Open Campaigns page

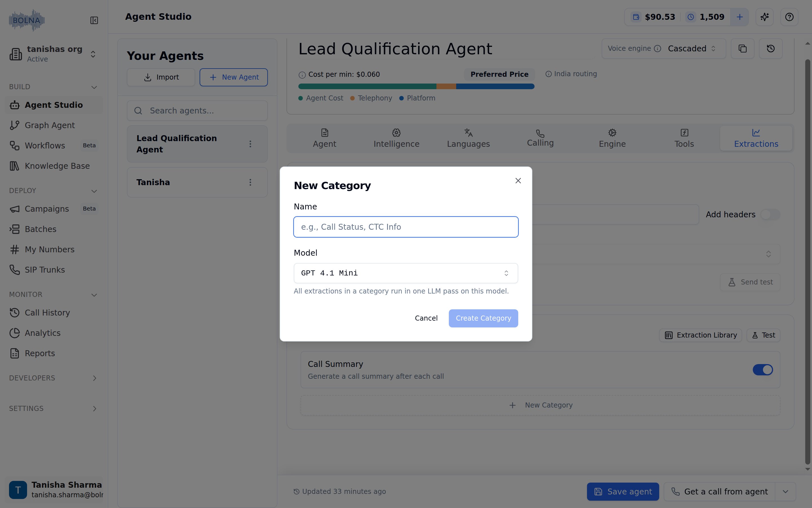click(54, 209)
